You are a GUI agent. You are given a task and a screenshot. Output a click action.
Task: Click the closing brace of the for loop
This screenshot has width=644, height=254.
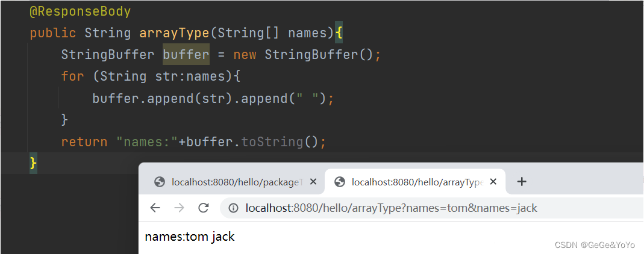pos(64,120)
